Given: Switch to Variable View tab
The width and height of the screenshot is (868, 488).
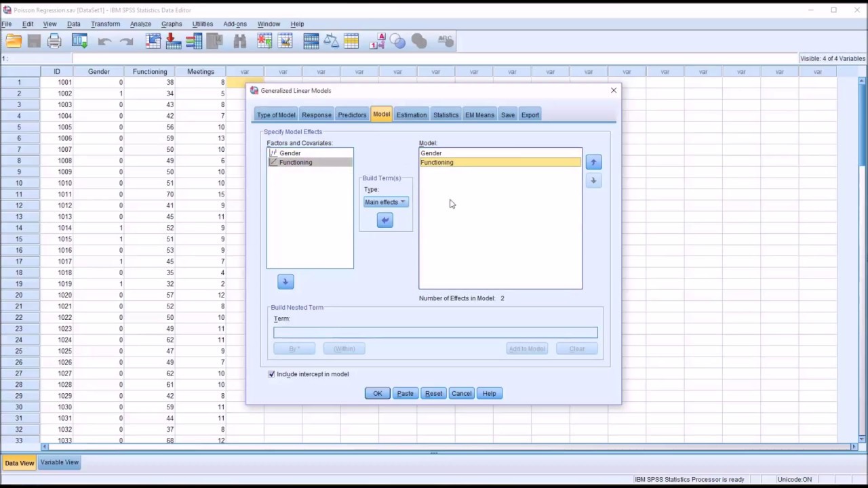Looking at the screenshot, I should pyautogui.click(x=60, y=462).
